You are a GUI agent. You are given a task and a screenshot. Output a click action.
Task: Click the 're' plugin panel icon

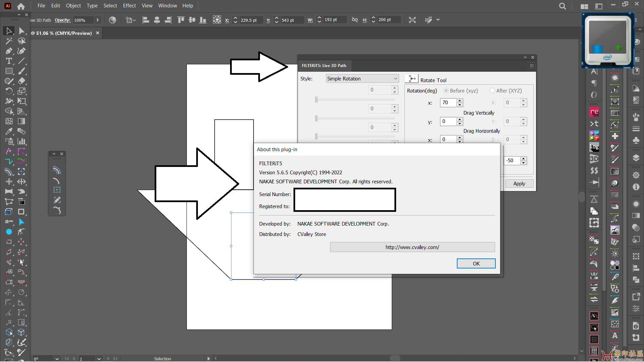coord(594,112)
